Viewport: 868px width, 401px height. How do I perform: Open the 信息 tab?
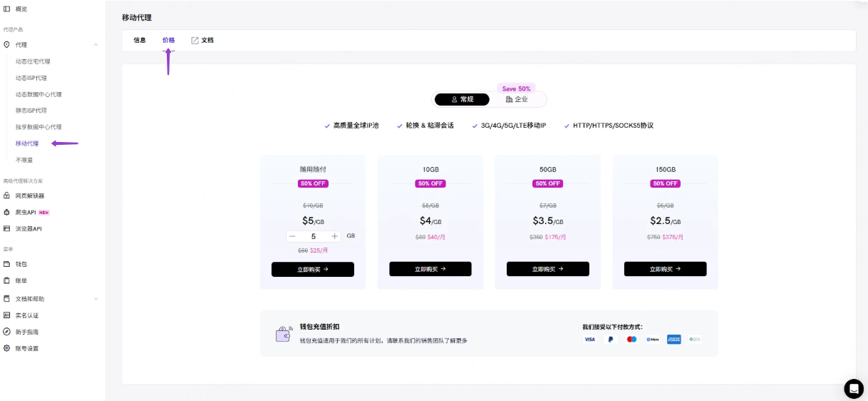140,40
